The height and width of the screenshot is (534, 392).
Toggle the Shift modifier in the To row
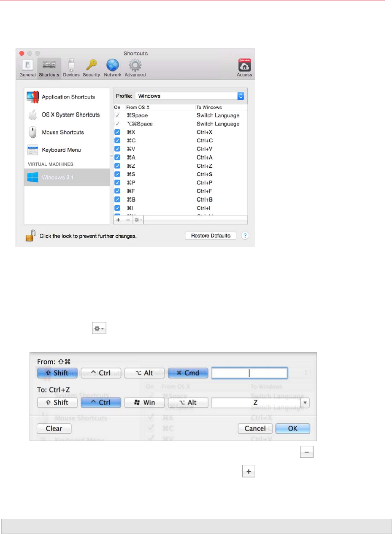tap(57, 402)
